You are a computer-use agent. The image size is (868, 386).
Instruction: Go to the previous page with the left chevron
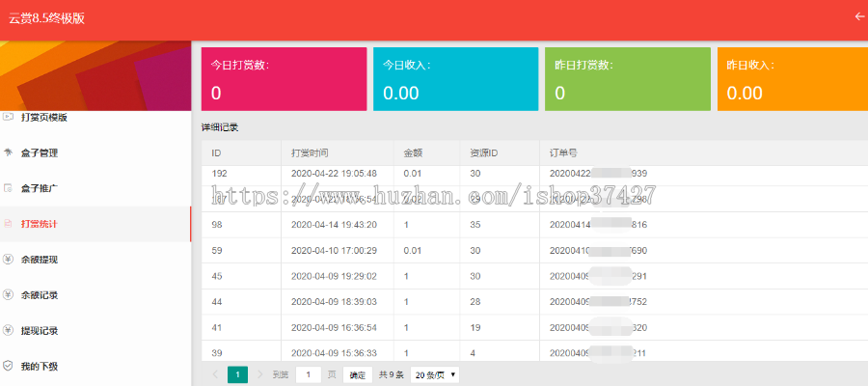click(x=214, y=374)
